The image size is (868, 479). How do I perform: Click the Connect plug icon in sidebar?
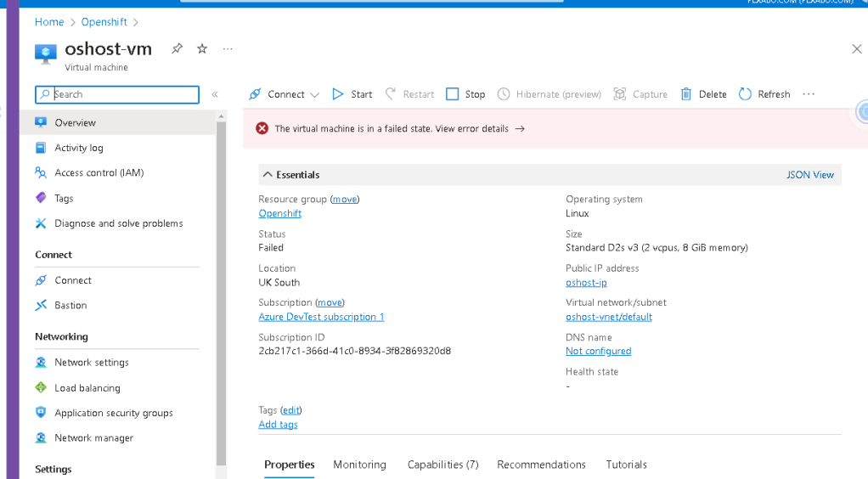click(x=41, y=280)
